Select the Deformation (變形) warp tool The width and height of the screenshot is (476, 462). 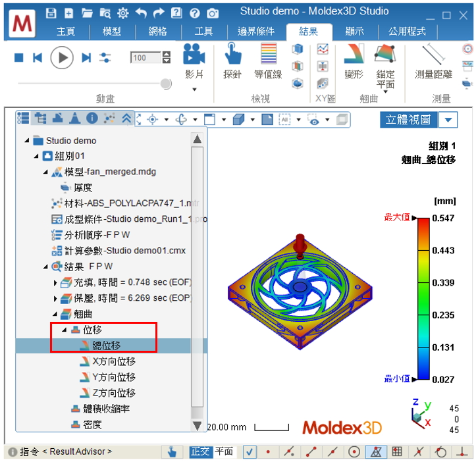354,54
